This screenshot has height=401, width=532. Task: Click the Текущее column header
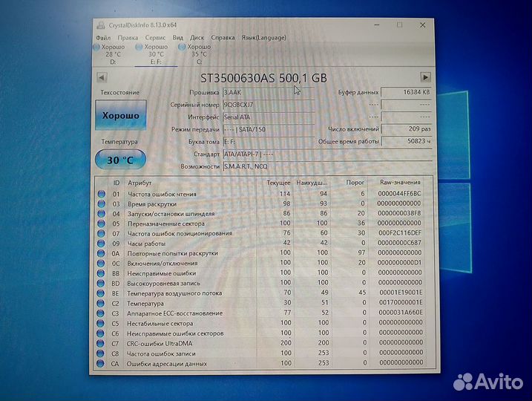(278, 183)
